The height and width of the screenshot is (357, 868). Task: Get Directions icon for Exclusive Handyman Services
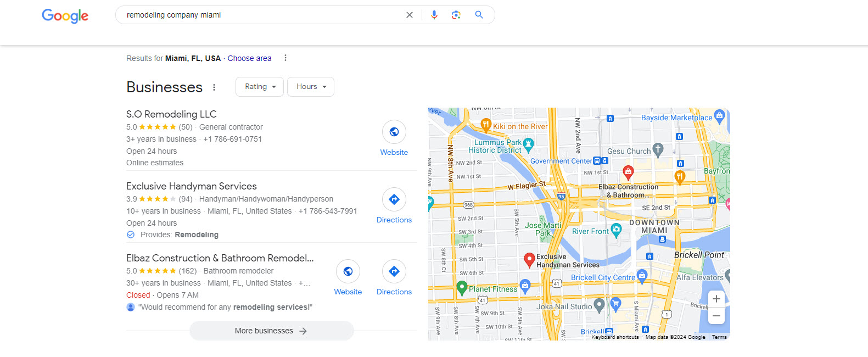point(394,199)
